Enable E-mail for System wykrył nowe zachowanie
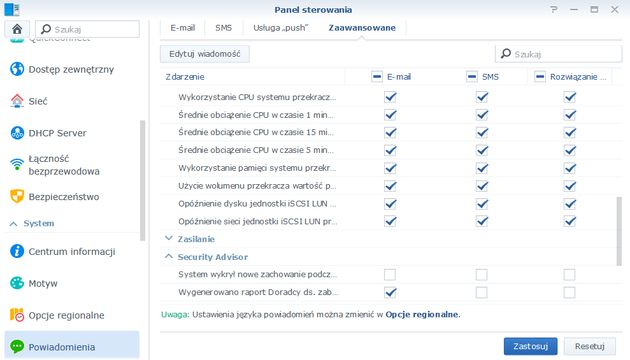Screen dimensions: 630x360 [x=390, y=274]
